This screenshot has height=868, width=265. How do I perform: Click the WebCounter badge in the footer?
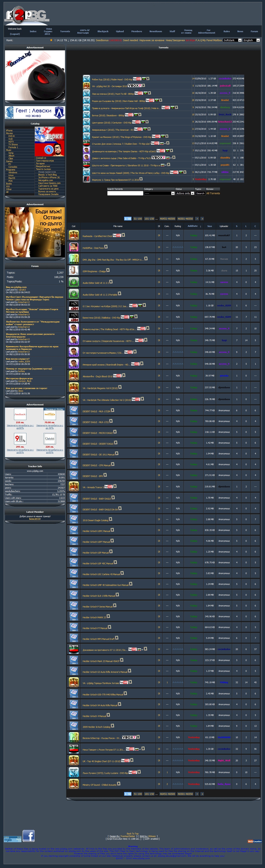pyautogui.click(x=255, y=841)
